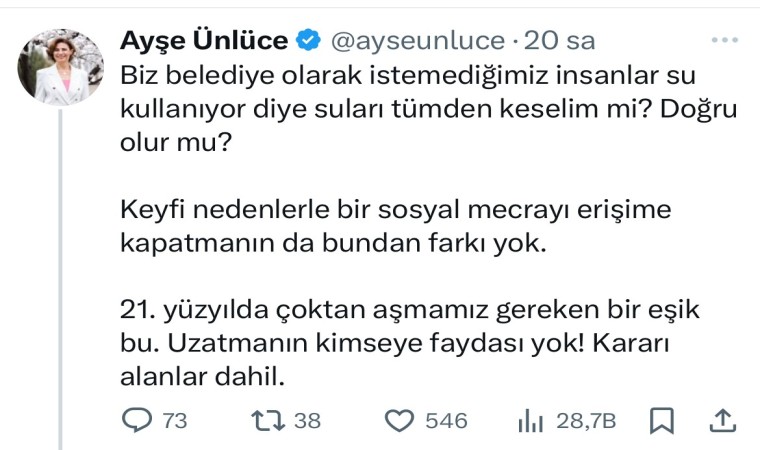Like the tweet with the heart icon
The image size is (760, 450).
(x=400, y=421)
